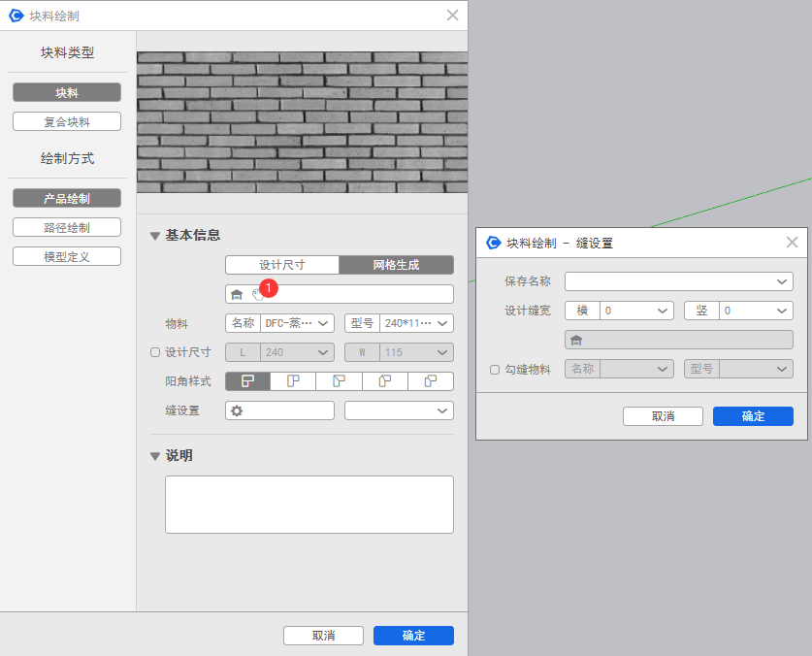Image resolution: width=812 pixels, height=656 pixels.
Task: Select the second 阳角样式 corner style icon
Action: pyautogui.click(x=293, y=381)
